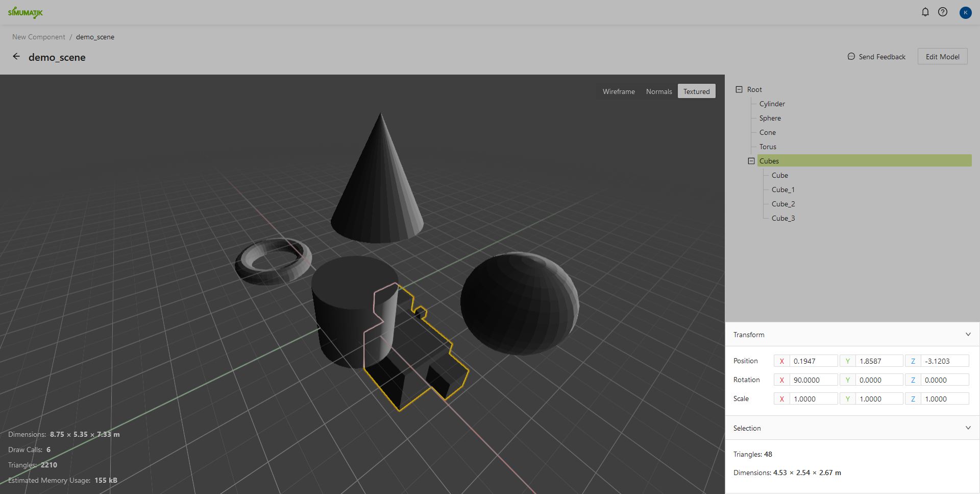Collapse the Cubes group node
This screenshot has width=980, height=494.
pyautogui.click(x=751, y=161)
